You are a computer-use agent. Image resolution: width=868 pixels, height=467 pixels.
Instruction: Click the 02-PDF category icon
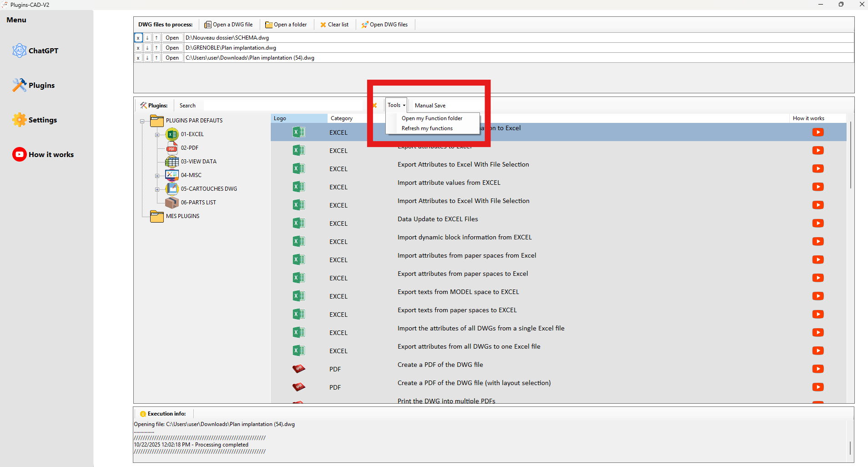pos(172,147)
